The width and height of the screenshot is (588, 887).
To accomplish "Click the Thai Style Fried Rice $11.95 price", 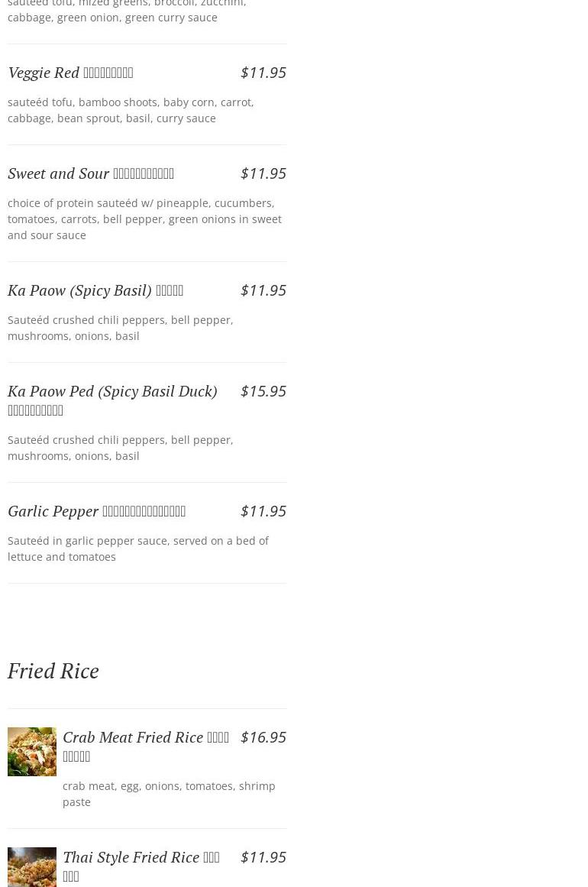I will coord(263,857).
